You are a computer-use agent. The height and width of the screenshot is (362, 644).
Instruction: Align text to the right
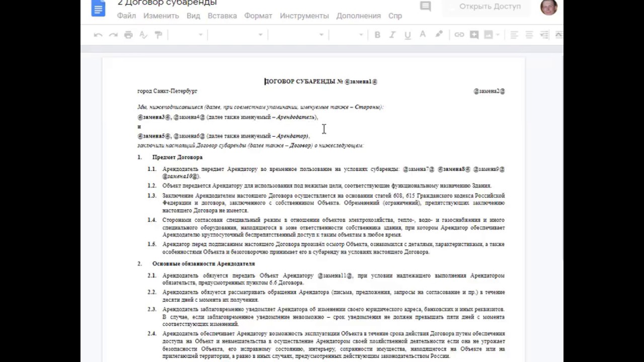[x=544, y=35]
